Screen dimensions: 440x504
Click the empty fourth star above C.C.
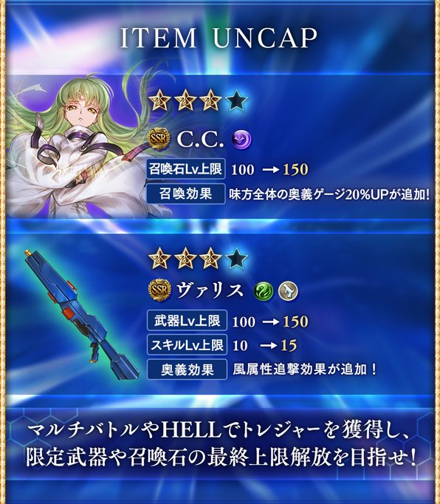click(237, 101)
